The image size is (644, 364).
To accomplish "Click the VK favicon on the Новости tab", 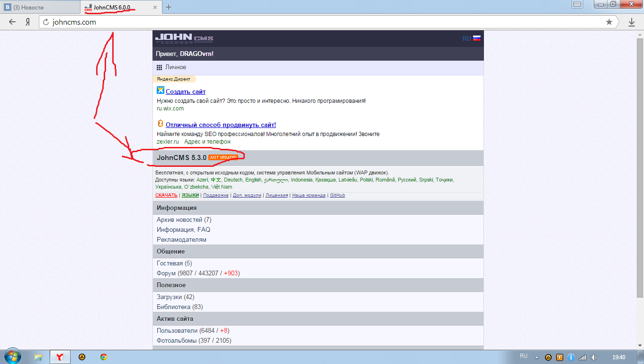I will click(x=8, y=7).
